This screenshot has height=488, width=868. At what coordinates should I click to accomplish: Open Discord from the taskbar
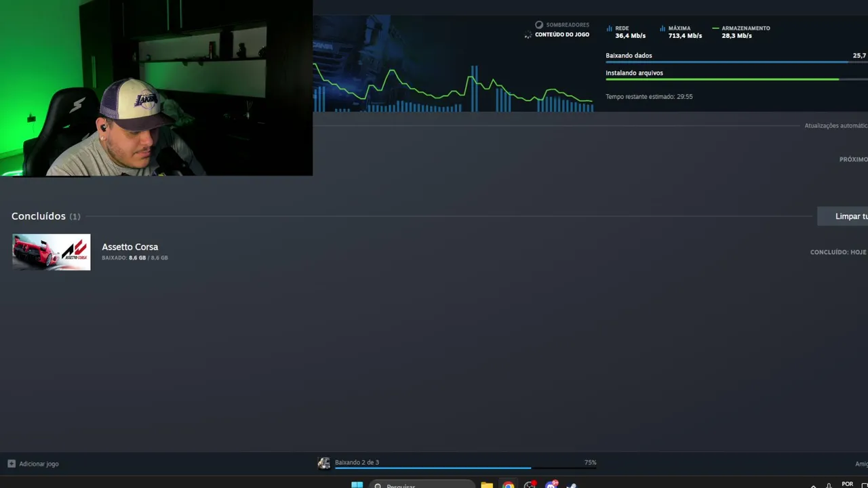coord(551,485)
